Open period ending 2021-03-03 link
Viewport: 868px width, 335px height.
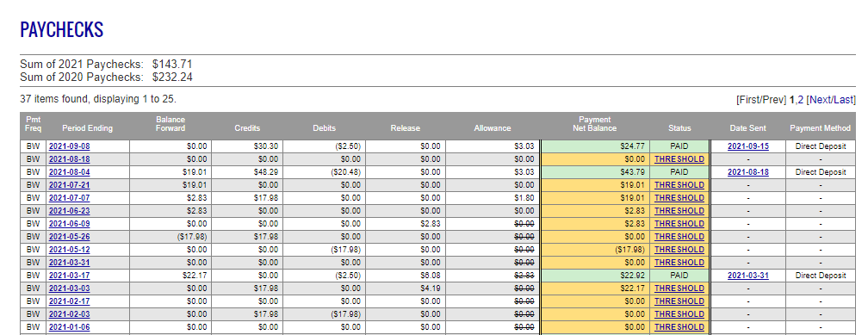69,288
